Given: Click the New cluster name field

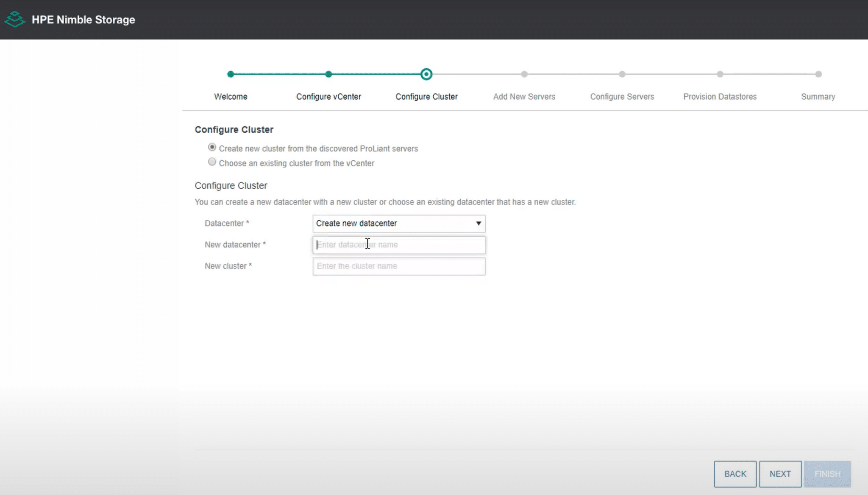Looking at the screenshot, I should [x=399, y=266].
